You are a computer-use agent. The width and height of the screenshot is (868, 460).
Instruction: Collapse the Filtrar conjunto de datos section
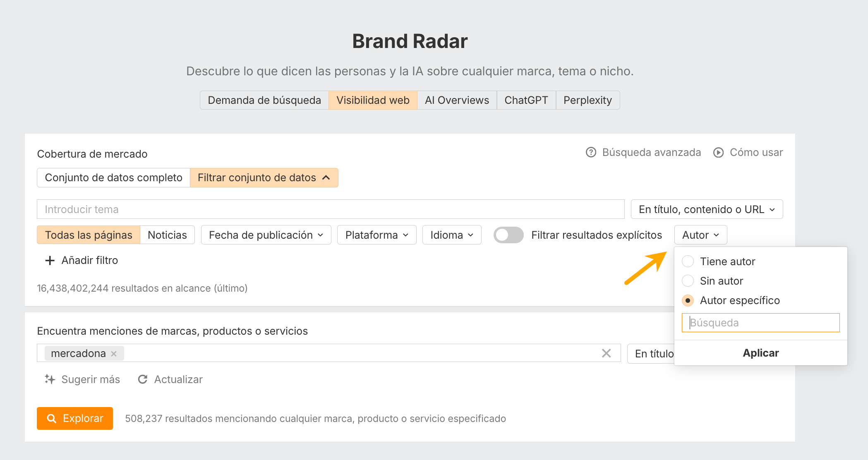click(264, 177)
